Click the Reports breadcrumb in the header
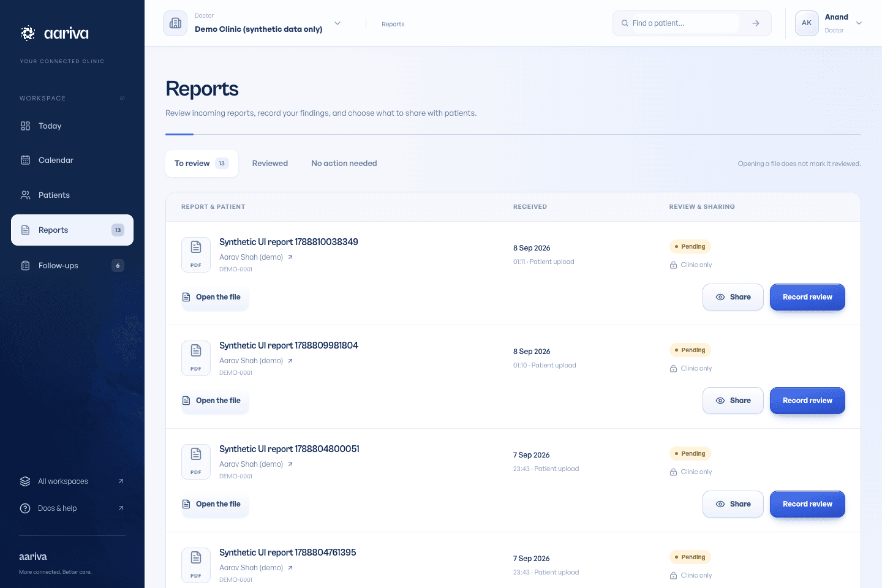Image resolution: width=882 pixels, height=588 pixels. coord(393,24)
